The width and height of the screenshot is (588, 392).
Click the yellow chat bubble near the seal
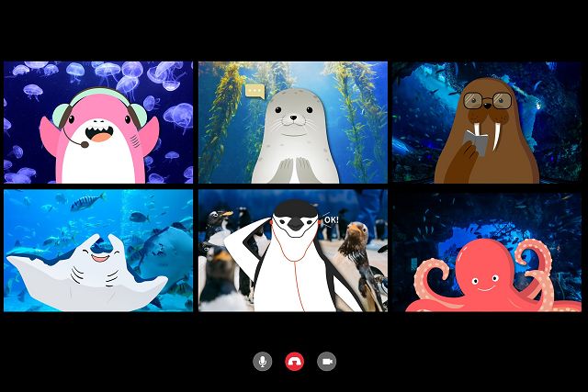click(x=254, y=91)
